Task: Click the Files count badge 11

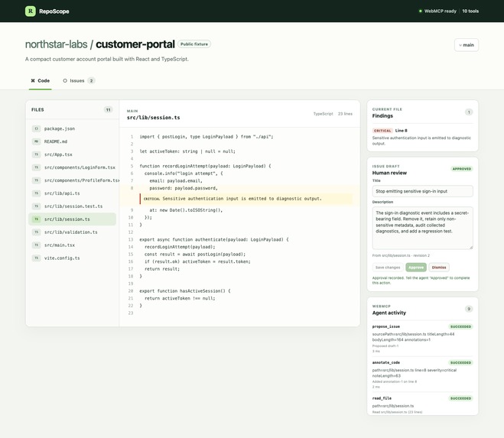Action: 109,110
